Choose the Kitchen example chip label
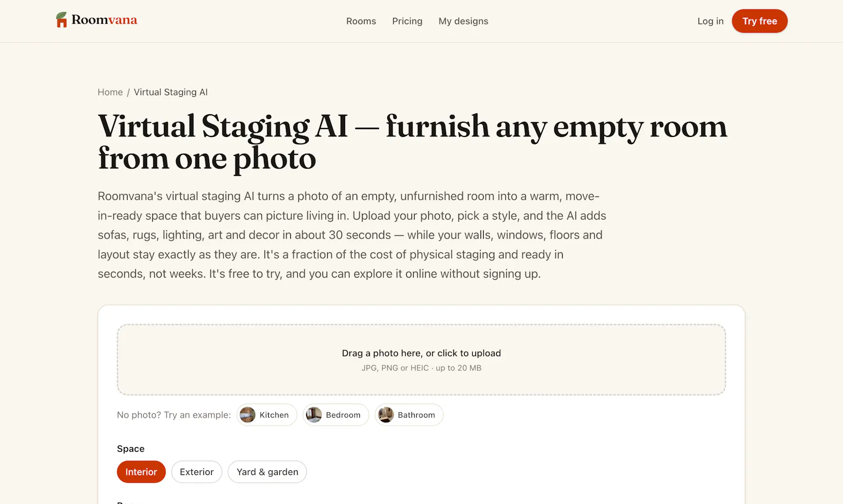 (x=274, y=415)
